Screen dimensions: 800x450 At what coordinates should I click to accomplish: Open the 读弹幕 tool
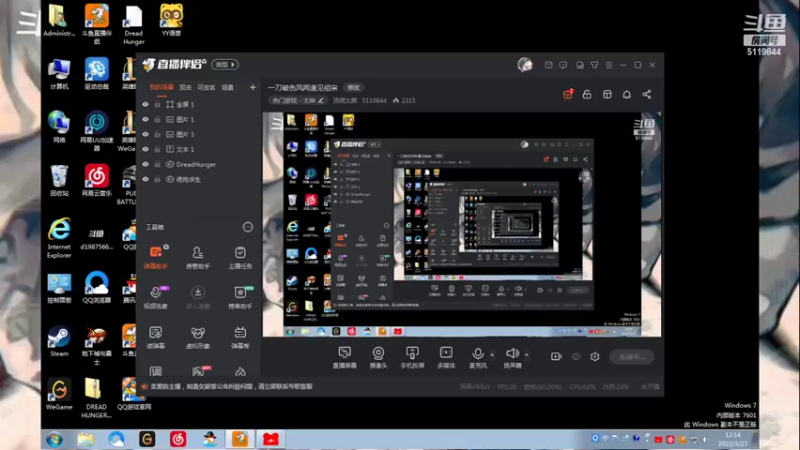(x=156, y=337)
